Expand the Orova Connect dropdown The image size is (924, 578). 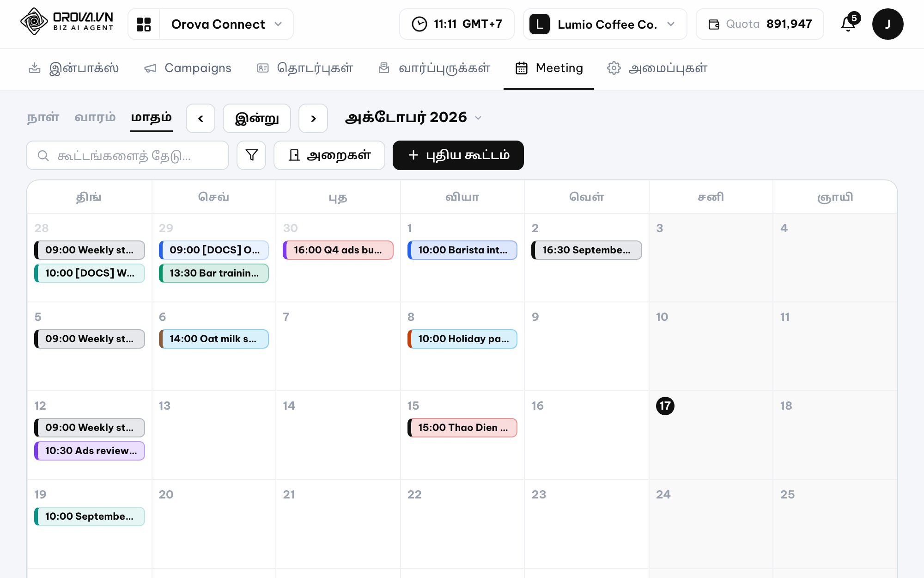[226, 24]
